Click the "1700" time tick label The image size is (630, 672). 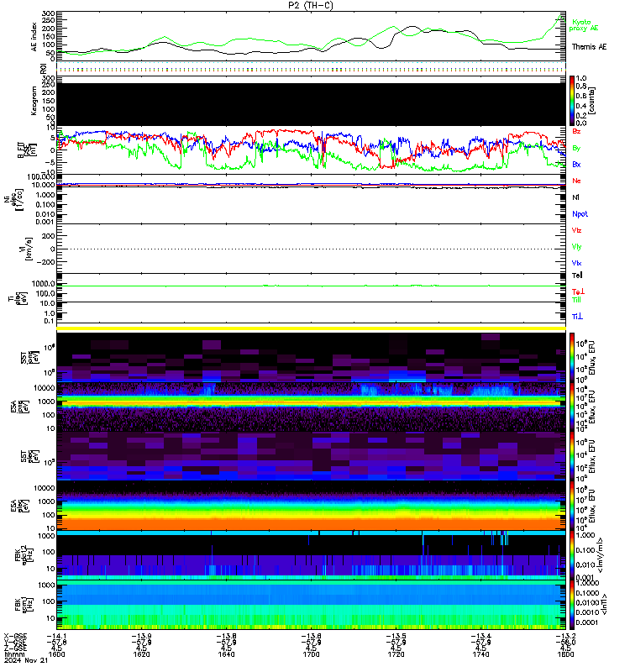click(x=311, y=654)
